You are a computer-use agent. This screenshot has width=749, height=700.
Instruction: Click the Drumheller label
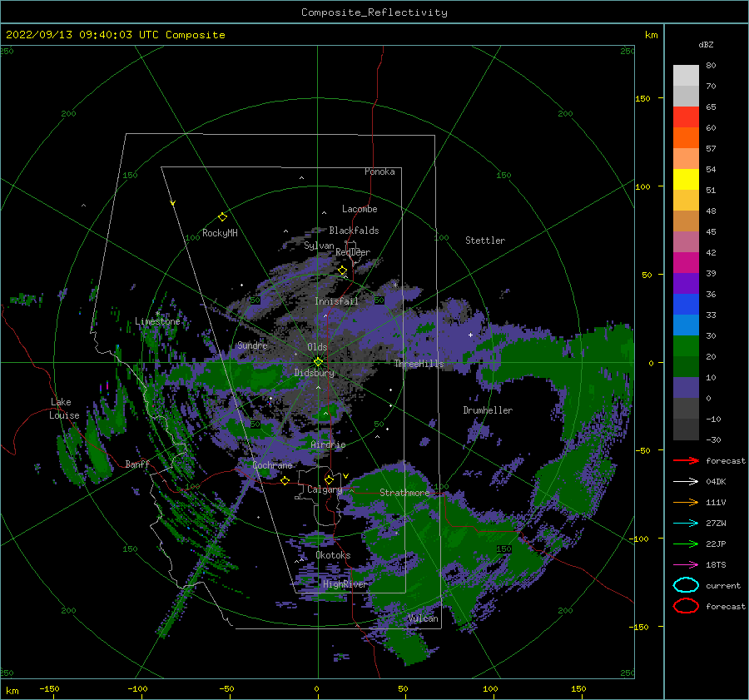[488, 410]
